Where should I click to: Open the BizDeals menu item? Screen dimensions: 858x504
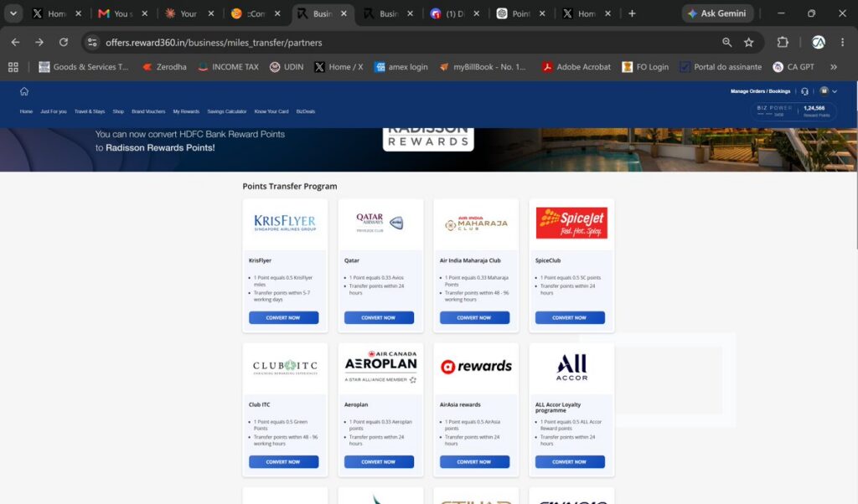point(305,111)
